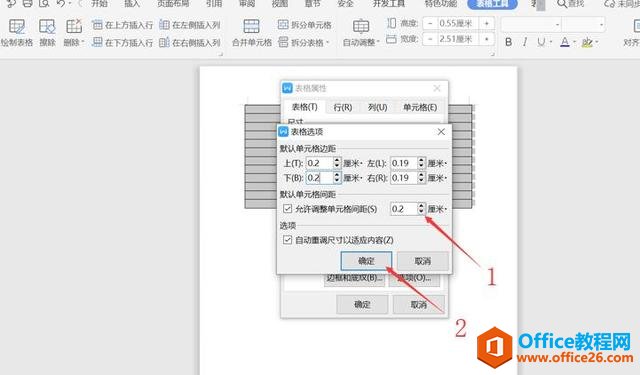640x375 pixels.
Task: Insert row below (在下方插入行)
Action: 122,42
